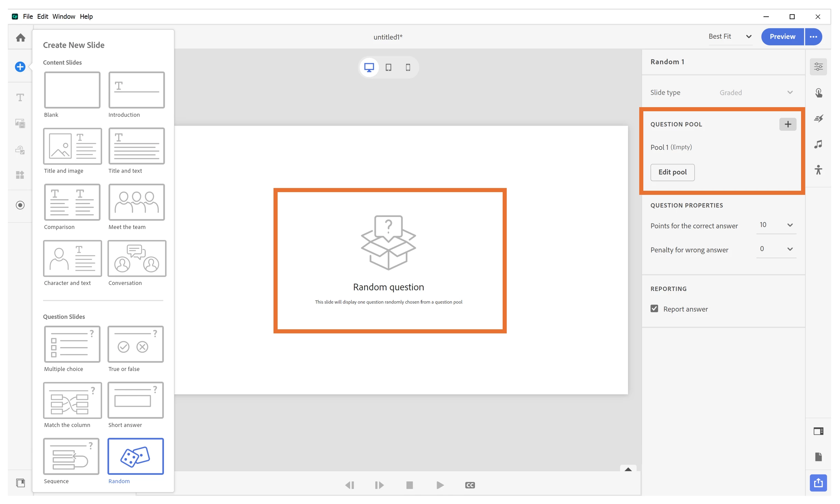840x504 pixels.
Task: Click the blue Preview button
Action: coord(782,37)
